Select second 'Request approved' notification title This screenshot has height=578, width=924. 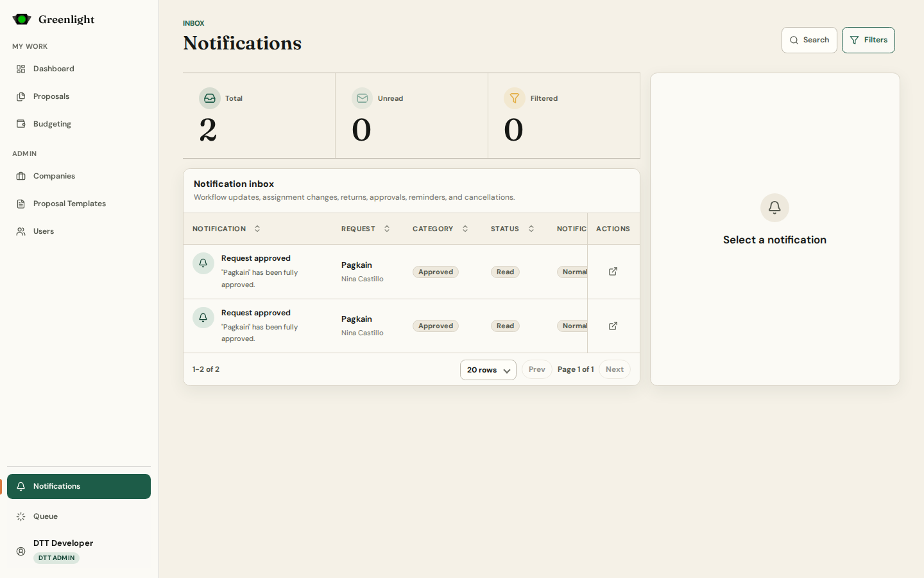point(256,313)
